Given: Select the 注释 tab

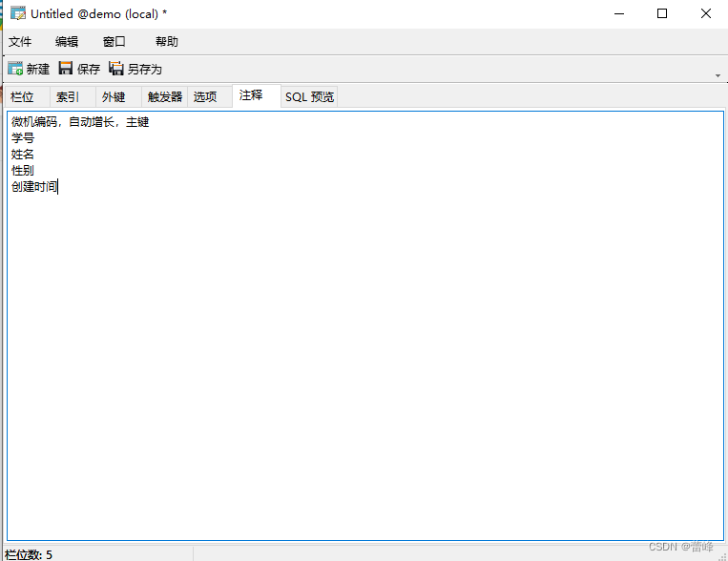Looking at the screenshot, I should point(257,95).
